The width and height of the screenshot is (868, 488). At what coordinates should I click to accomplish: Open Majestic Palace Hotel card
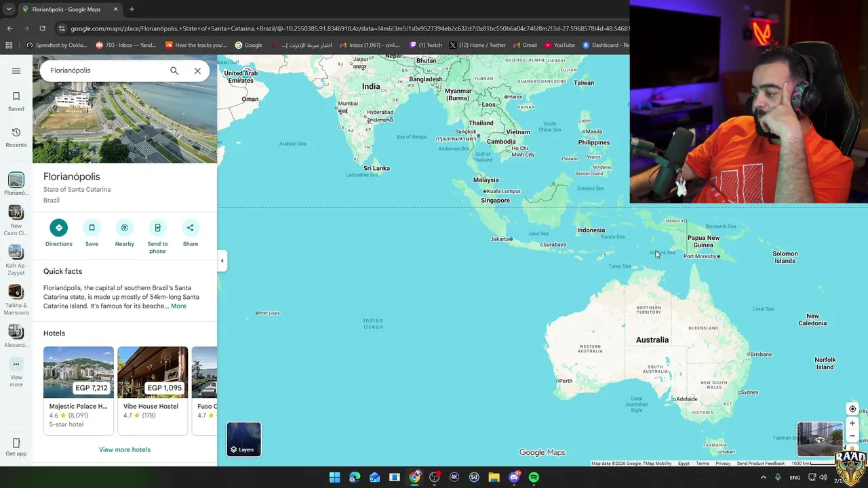pos(79,390)
